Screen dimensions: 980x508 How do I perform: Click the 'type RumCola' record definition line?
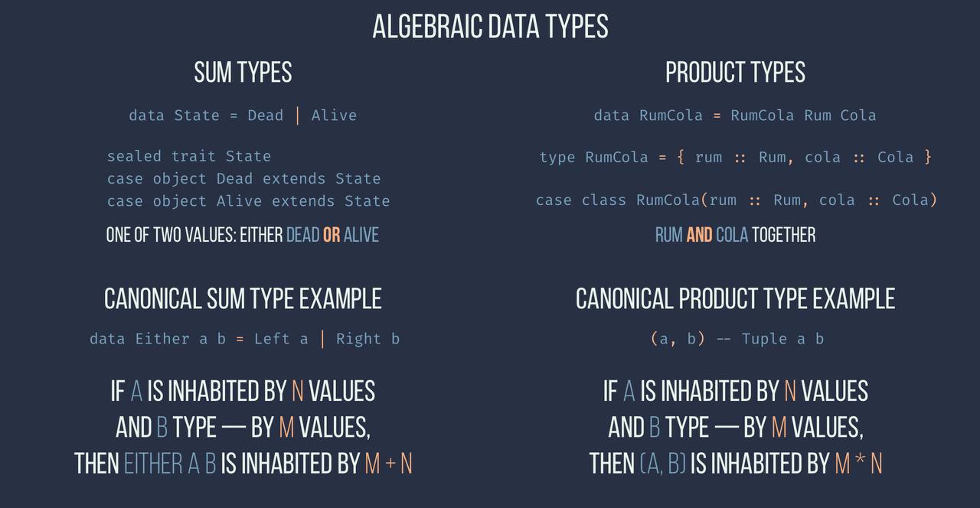[x=735, y=157]
